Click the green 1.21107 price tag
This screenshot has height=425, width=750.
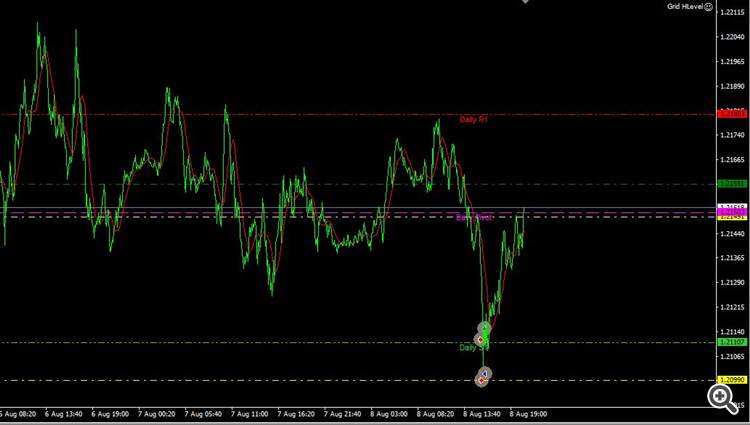point(732,342)
